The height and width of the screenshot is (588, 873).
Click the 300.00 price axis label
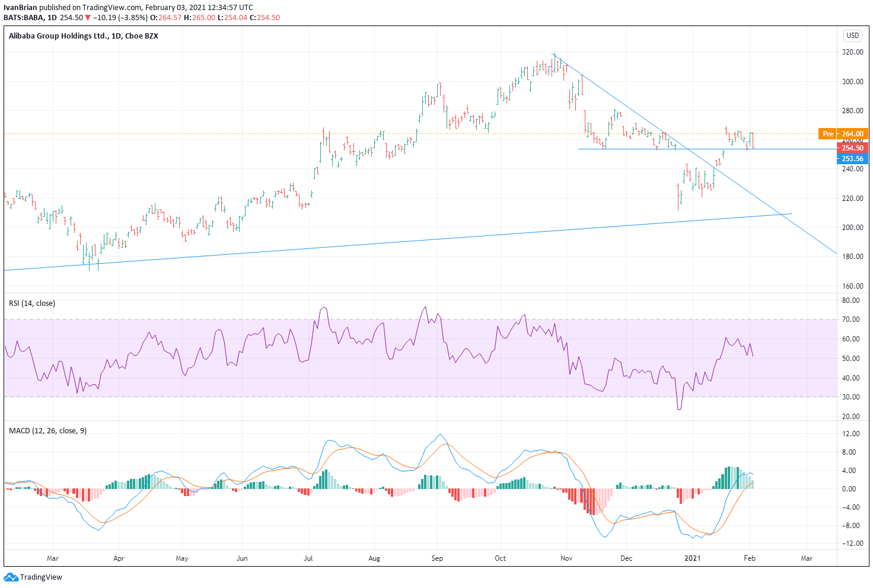853,82
